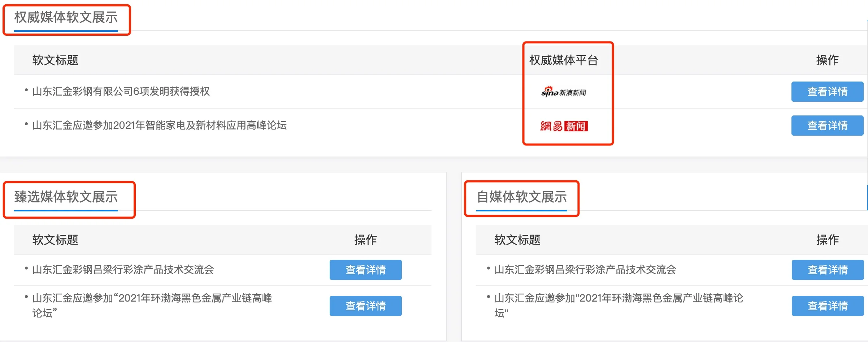Open 环渤海黑色金属产业链 title under 自媒体
The image size is (868, 342).
(x=619, y=305)
